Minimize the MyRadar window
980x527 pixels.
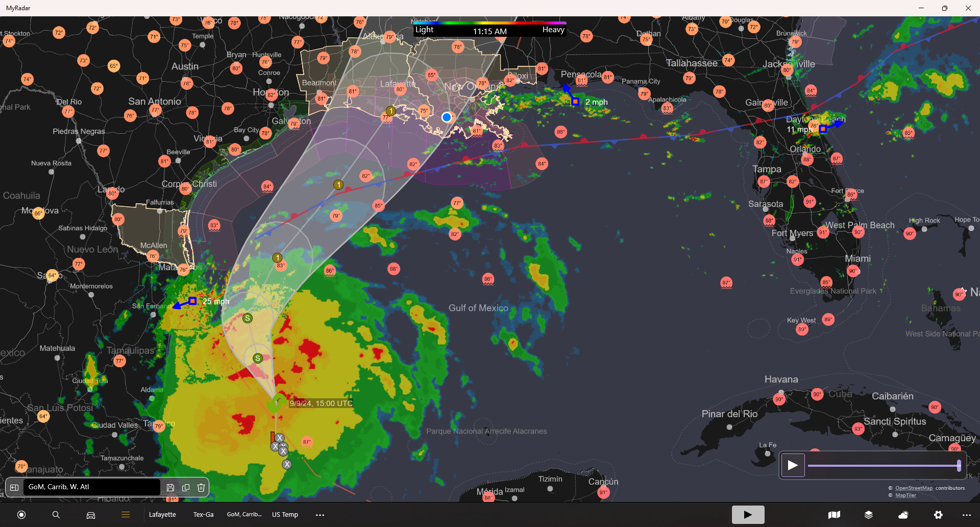pyautogui.click(x=921, y=8)
